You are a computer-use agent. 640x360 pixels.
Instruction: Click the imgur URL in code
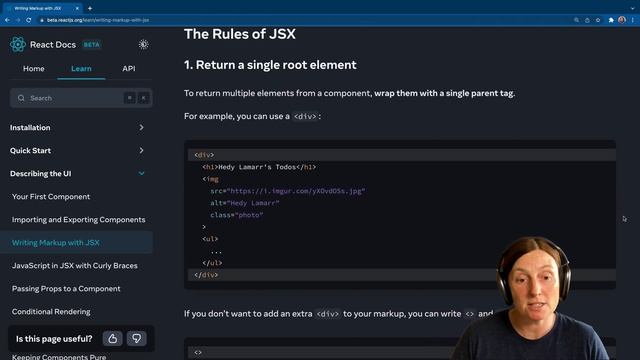pyautogui.click(x=296, y=191)
